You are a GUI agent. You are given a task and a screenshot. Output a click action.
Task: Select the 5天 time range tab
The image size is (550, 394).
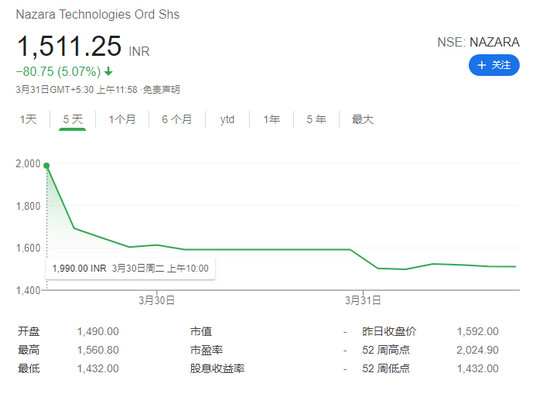coord(73,119)
